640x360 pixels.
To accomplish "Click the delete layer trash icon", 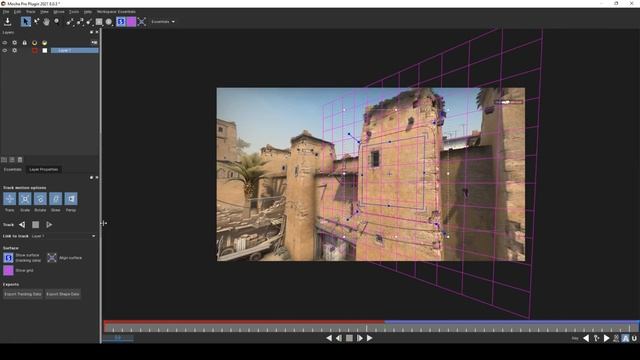I will [20, 160].
